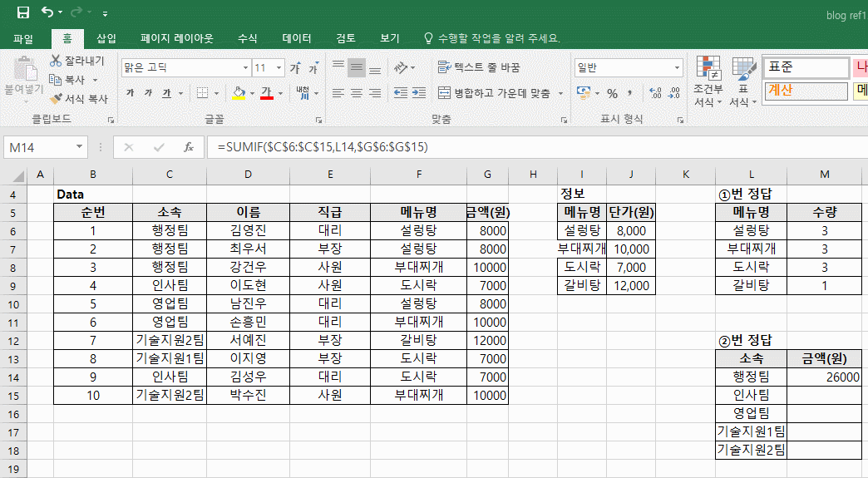This screenshot has width=868, height=478.
Task: Click the formula bar with SUMIF formula
Action: (x=537, y=147)
